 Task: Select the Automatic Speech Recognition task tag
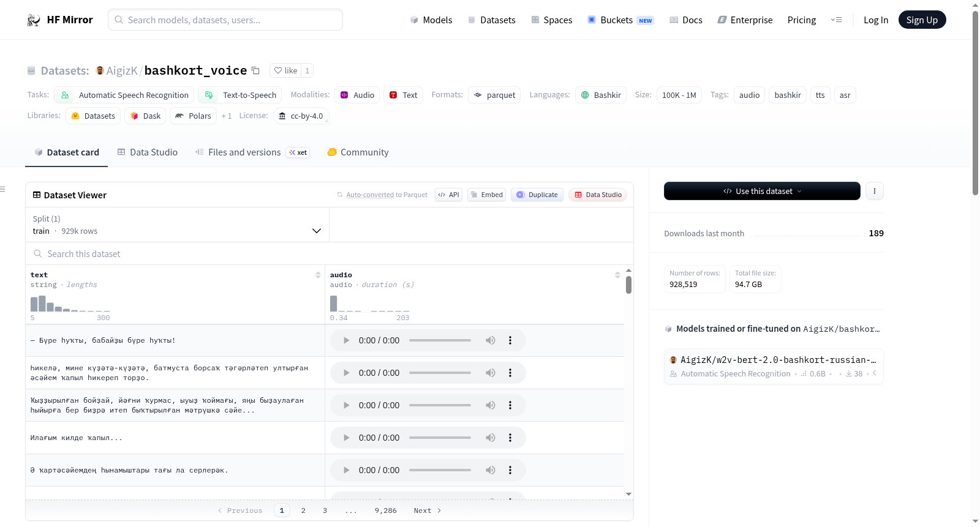(124, 95)
